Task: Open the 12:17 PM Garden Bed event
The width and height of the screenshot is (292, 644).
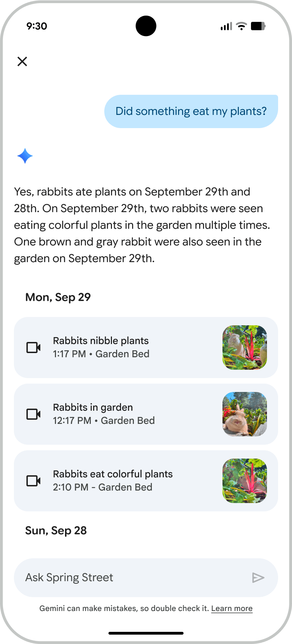Action: coord(104,420)
